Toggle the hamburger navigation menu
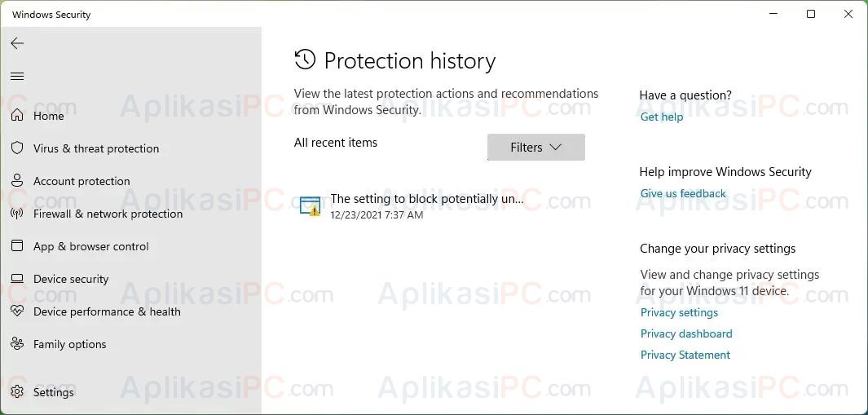868x415 pixels. (17, 77)
